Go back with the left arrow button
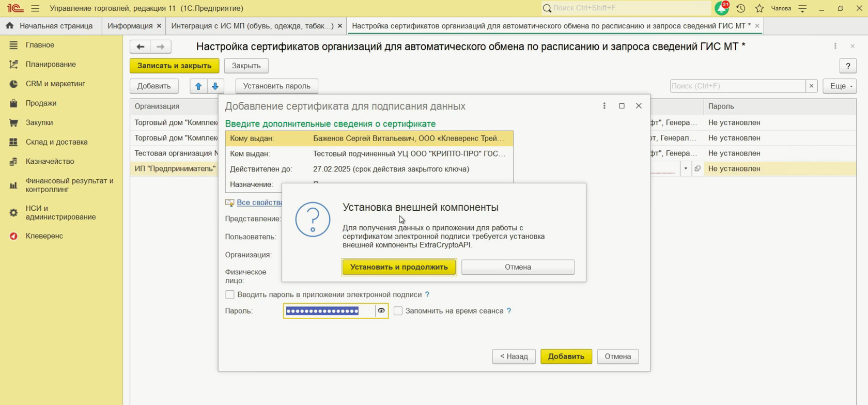This screenshot has width=868, height=405. click(140, 46)
